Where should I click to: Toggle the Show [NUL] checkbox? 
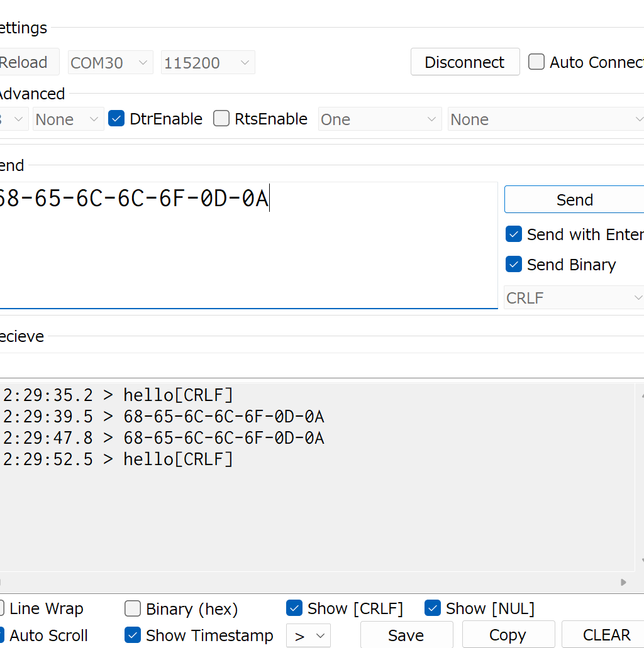click(433, 608)
